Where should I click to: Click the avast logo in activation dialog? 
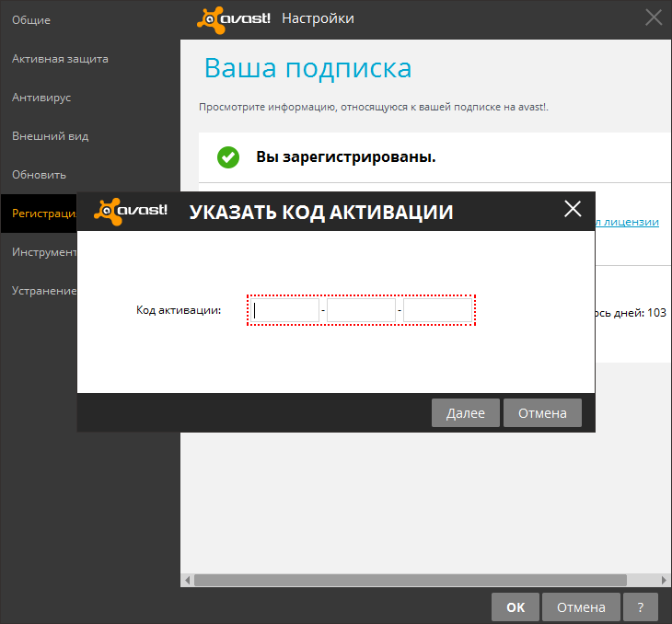pyautogui.click(x=131, y=212)
